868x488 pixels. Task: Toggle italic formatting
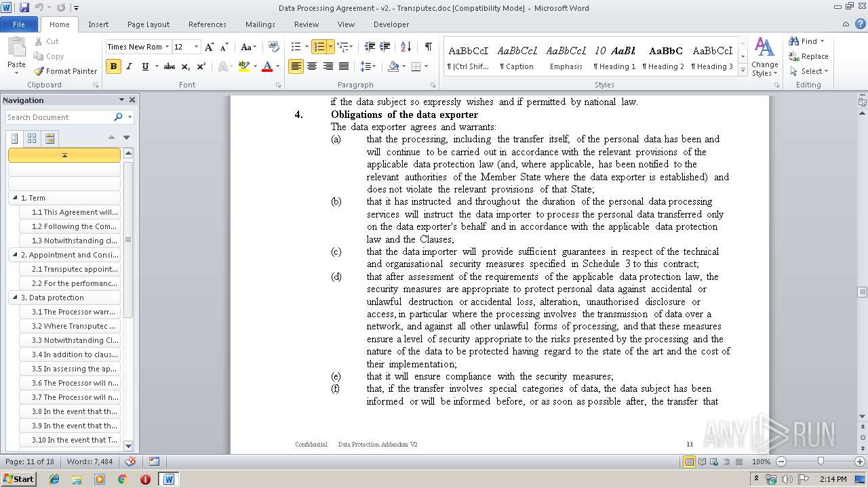point(129,66)
